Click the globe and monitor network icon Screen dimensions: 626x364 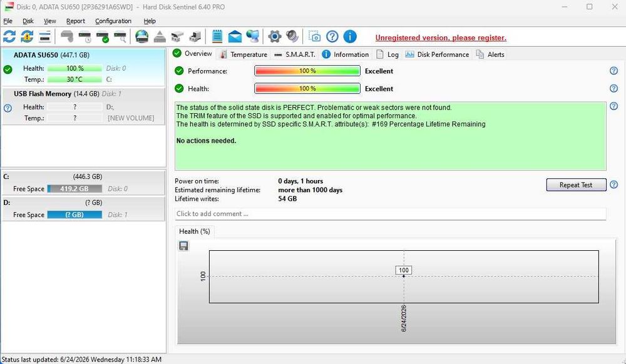253,37
